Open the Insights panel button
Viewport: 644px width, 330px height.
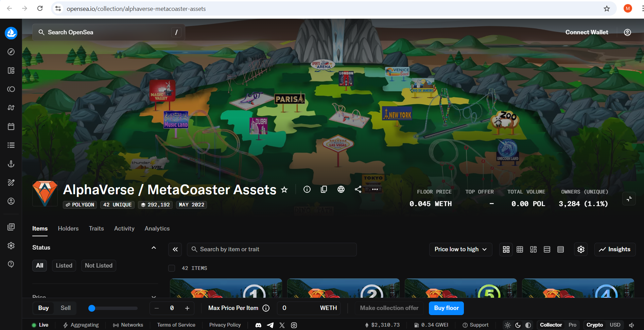pyautogui.click(x=615, y=250)
